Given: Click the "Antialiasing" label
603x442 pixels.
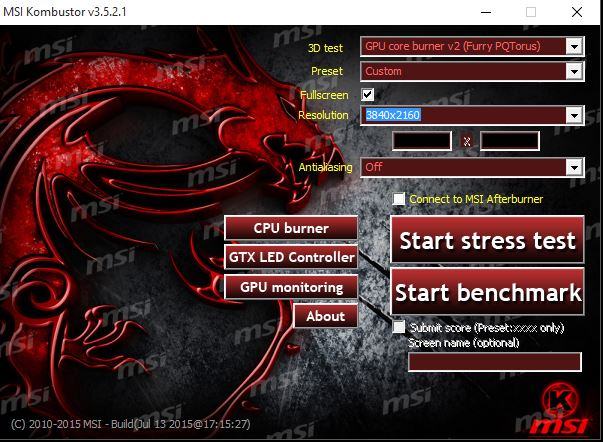Looking at the screenshot, I should pos(325,167).
